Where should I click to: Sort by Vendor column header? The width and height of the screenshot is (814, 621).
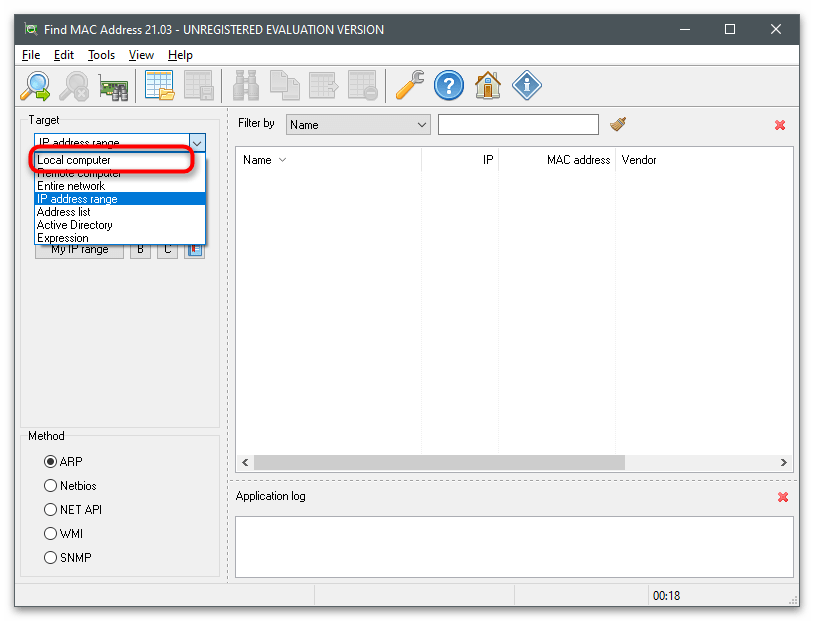pos(704,160)
